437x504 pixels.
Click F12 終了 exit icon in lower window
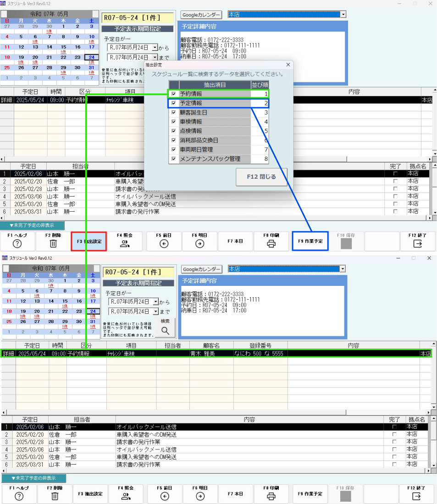click(x=417, y=497)
